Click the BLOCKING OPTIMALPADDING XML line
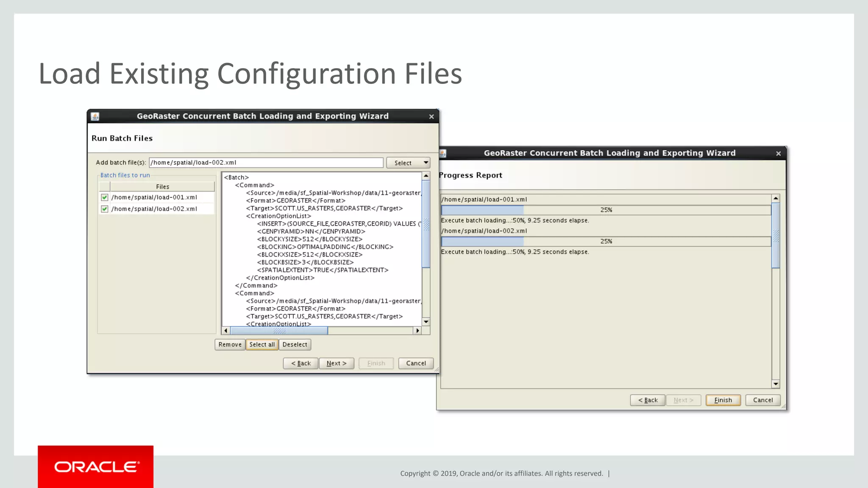868x488 pixels. [325, 247]
